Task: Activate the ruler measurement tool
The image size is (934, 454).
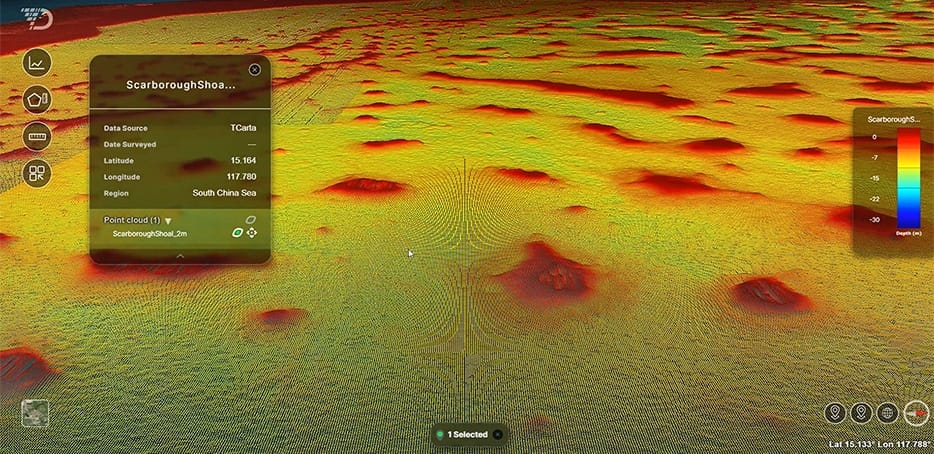Action: pos(37,136)
